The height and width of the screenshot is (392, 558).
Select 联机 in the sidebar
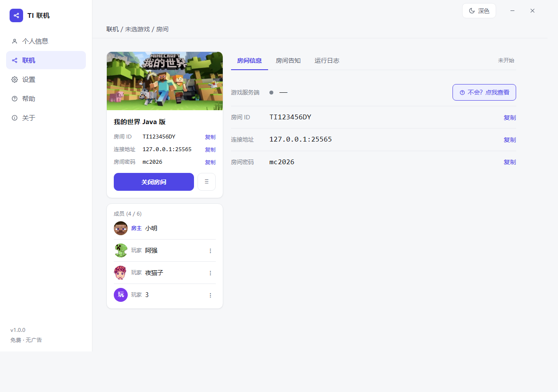[46, 60]
